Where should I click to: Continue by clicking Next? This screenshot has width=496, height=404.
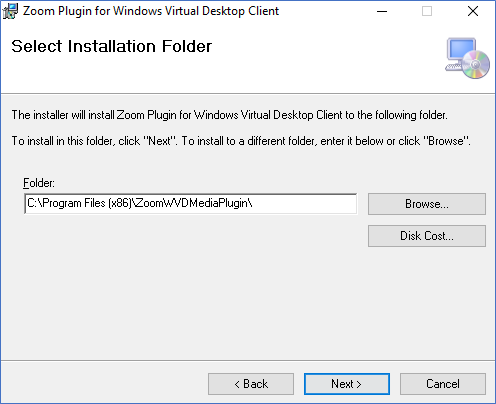[347, 384]
